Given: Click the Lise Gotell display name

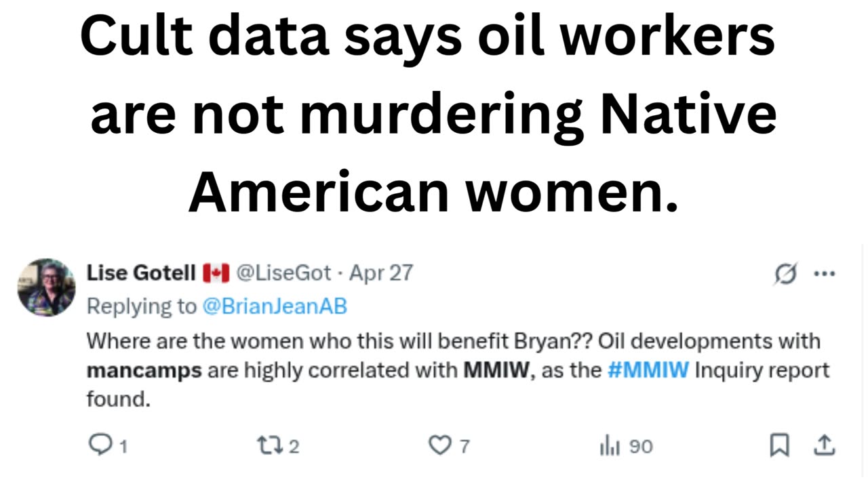Looking at the screenshot, I should click(x=141, y=273).
